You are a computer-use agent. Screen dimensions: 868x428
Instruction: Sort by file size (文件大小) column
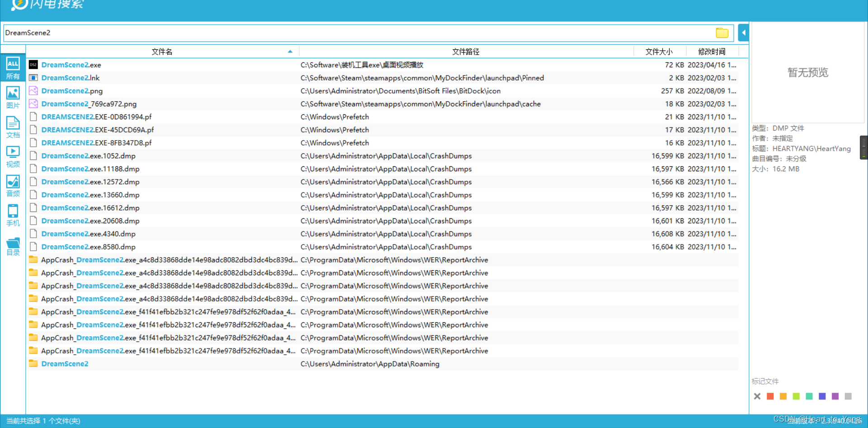coord(659,52)
